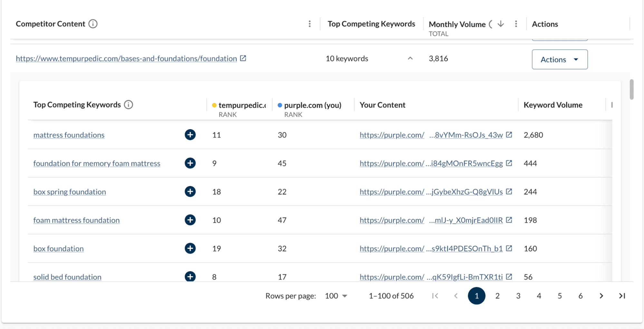Open the rows per page dropdown
Screen dimensions: 644x329
pyautogui.click(x=336, y=296)
